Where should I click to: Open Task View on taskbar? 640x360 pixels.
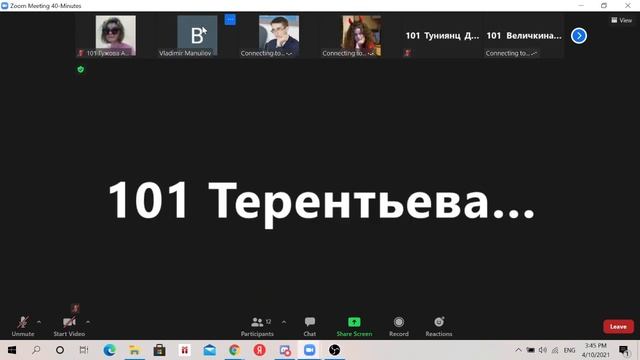click(x=84, y=350)
